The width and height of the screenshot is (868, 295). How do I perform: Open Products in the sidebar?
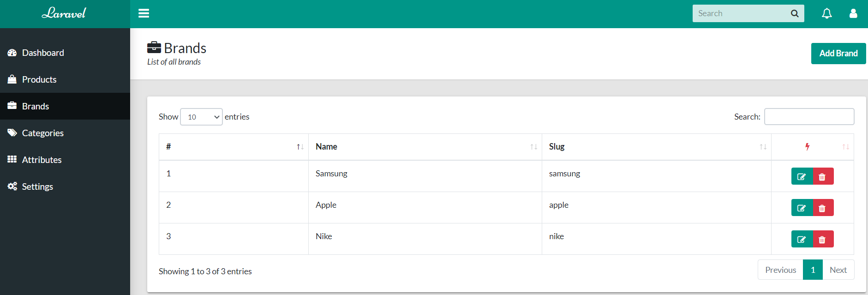(x=39, y=79)
